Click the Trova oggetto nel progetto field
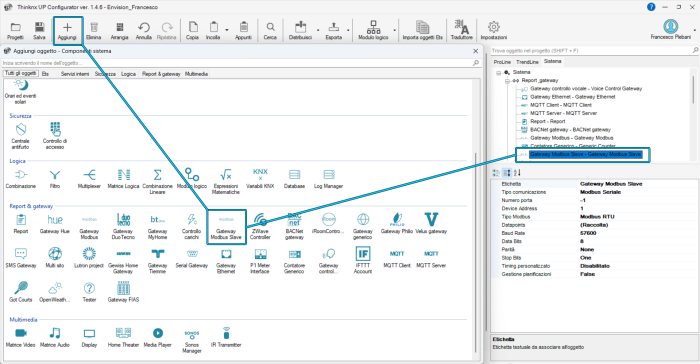Screen dimensions: 700x364 592,50
